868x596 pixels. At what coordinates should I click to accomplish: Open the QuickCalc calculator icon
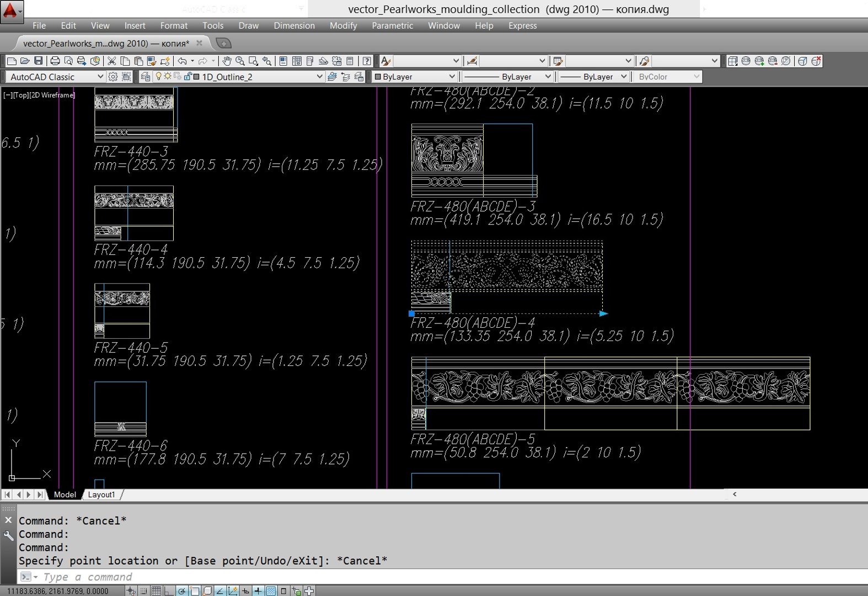(350, 61)
